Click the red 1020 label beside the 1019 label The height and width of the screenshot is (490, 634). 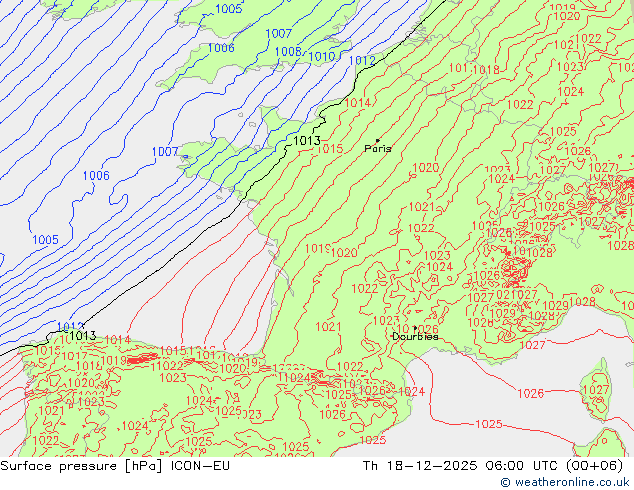(x=344, y=253)
